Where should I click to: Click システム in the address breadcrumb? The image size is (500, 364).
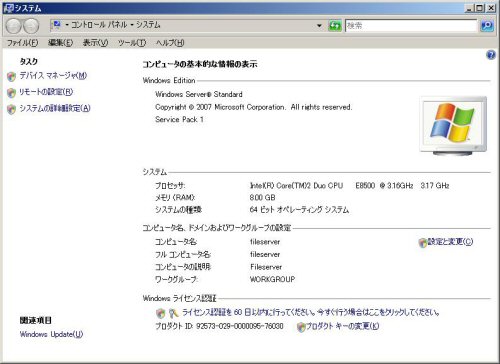(148, 25)
